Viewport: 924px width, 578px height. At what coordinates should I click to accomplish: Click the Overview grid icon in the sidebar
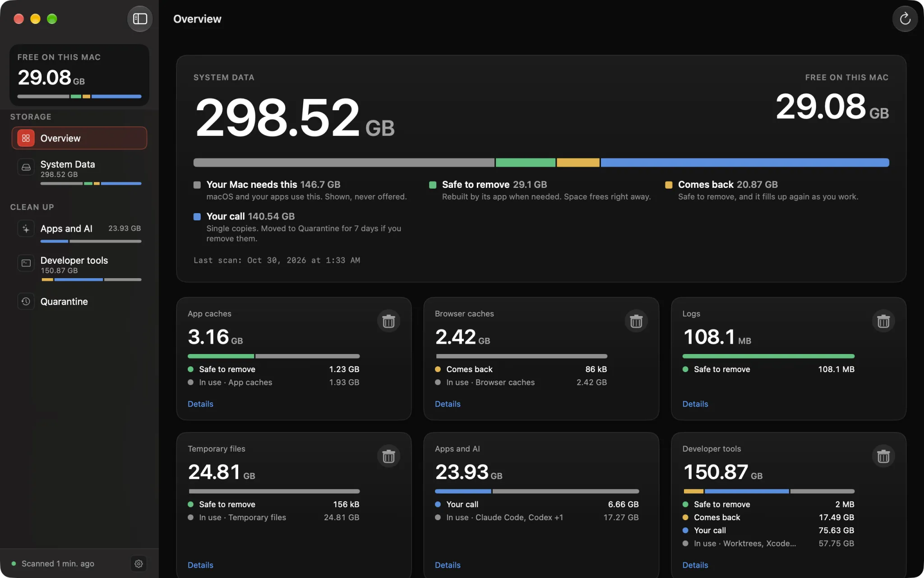click(26, 138)
